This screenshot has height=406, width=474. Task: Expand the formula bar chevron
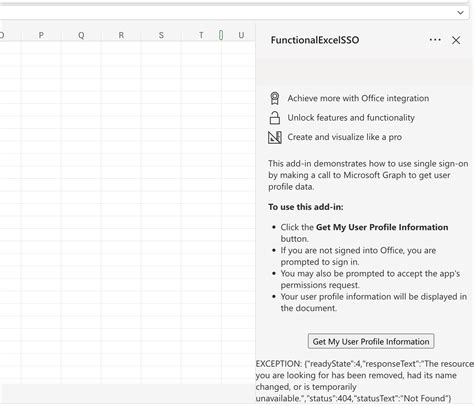pos(460,13)
